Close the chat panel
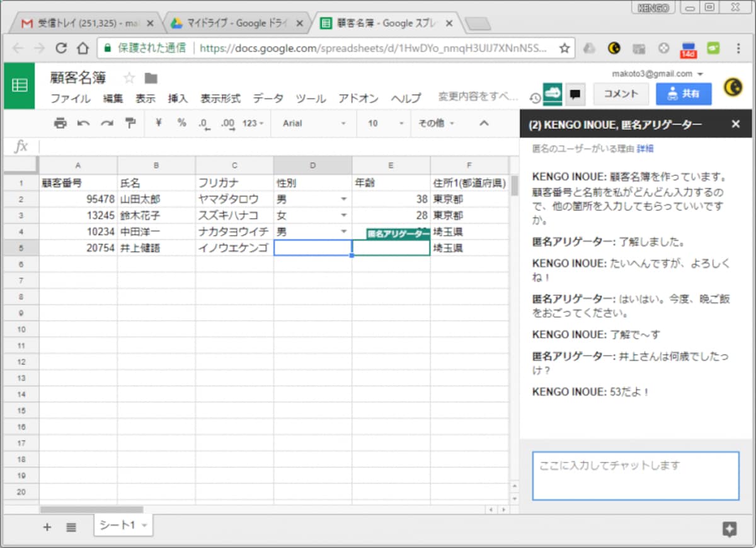 735,124
